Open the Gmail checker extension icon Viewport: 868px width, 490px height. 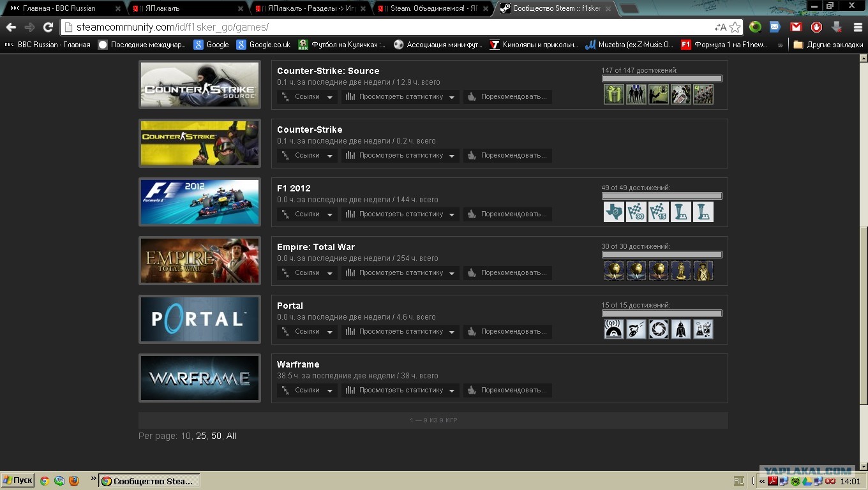pyautogui.click(x=796, y=27)
